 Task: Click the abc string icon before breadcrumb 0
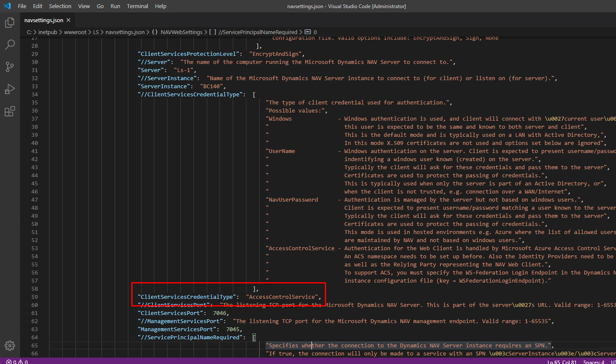(308, 32)
